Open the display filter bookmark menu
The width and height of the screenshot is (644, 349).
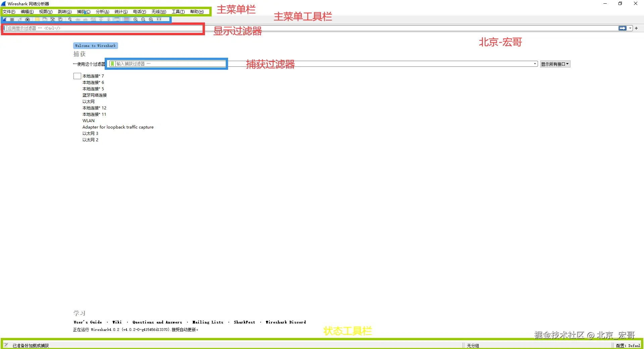5,28
